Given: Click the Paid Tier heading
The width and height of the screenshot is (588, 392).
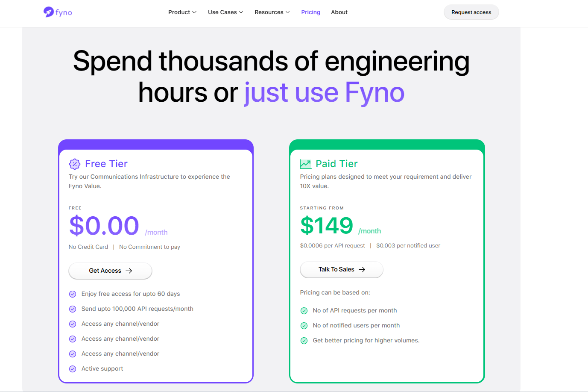Looking at the screenshot, I should (x=336, y=164).
